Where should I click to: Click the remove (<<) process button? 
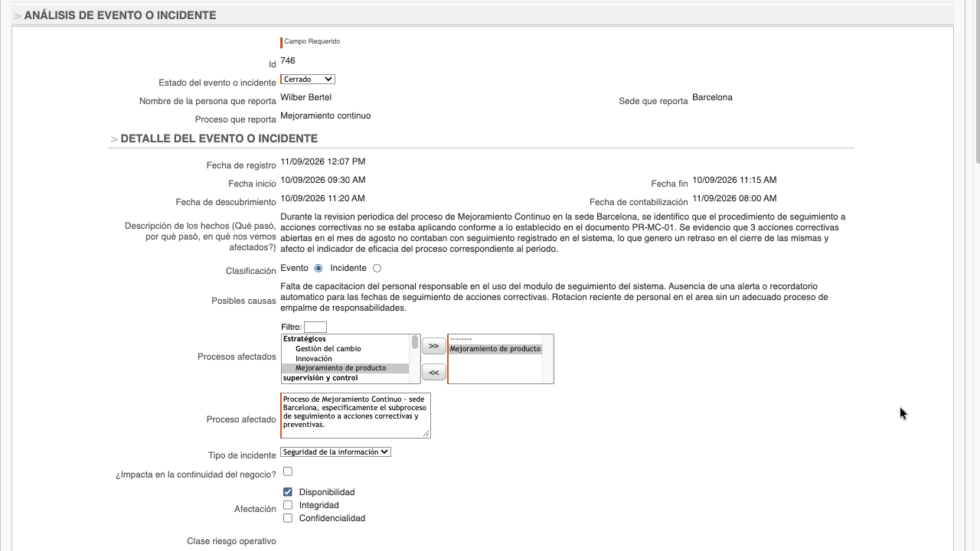(433, 373)
